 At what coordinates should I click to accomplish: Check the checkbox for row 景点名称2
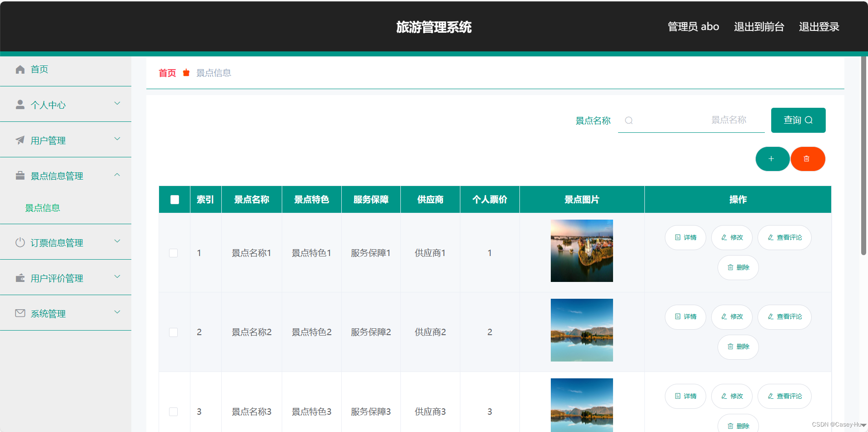174,332
